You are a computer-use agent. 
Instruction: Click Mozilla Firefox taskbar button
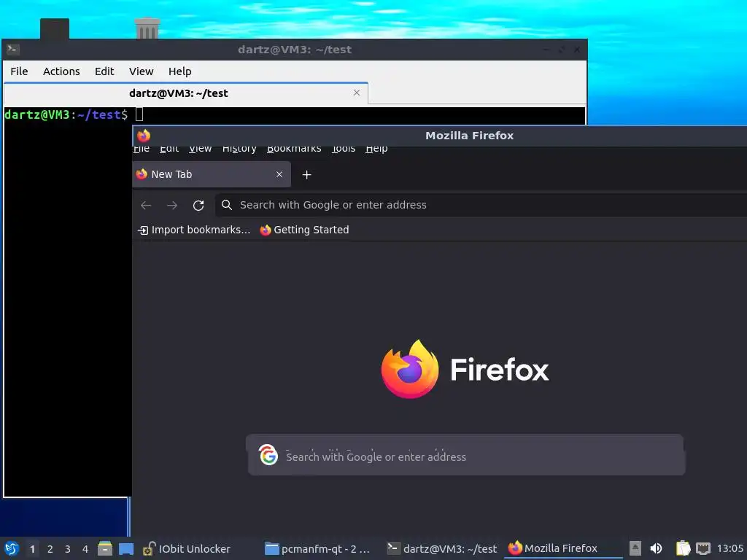pos(562,549)
